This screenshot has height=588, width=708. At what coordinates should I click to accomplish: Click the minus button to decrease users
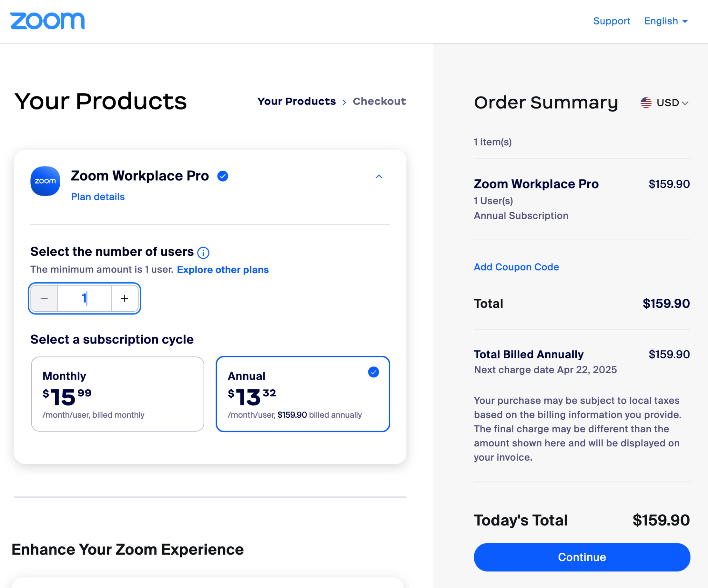pyautogui.click(x=44, y=298)
